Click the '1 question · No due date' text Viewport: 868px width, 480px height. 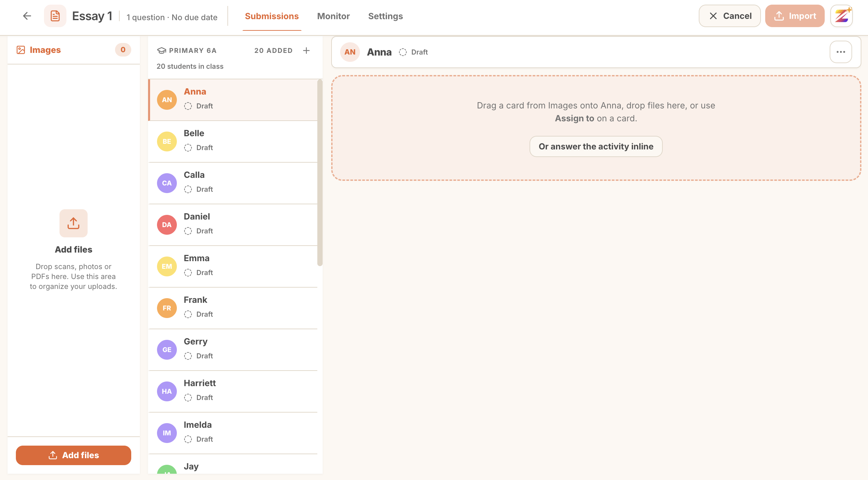[x=172, y=17]
